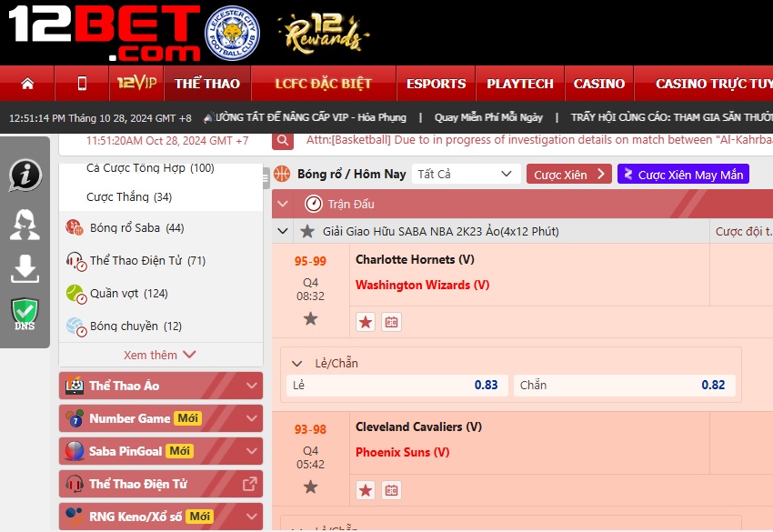The width and height of the screenshot is (773, 532).
Task: Favorite the SABA NBA 2K23 league star
Action: 307,231
